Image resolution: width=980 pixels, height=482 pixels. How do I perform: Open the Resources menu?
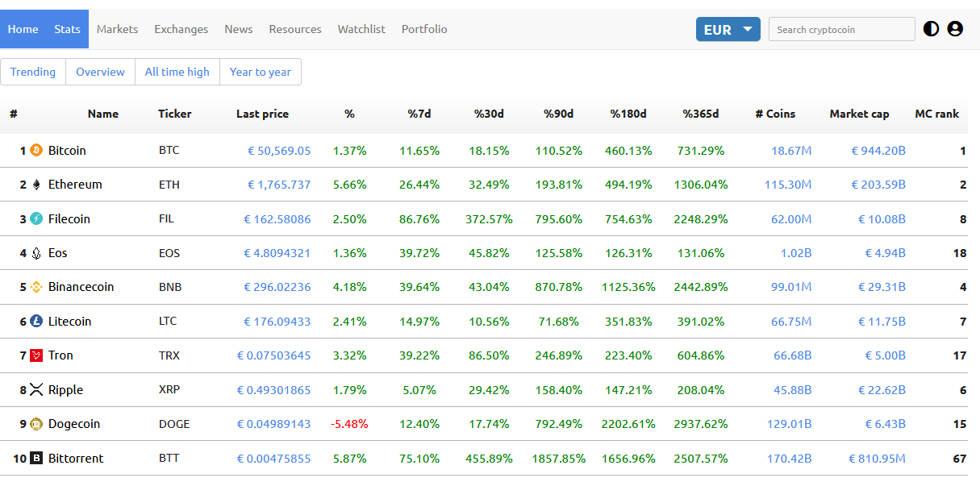295,29
